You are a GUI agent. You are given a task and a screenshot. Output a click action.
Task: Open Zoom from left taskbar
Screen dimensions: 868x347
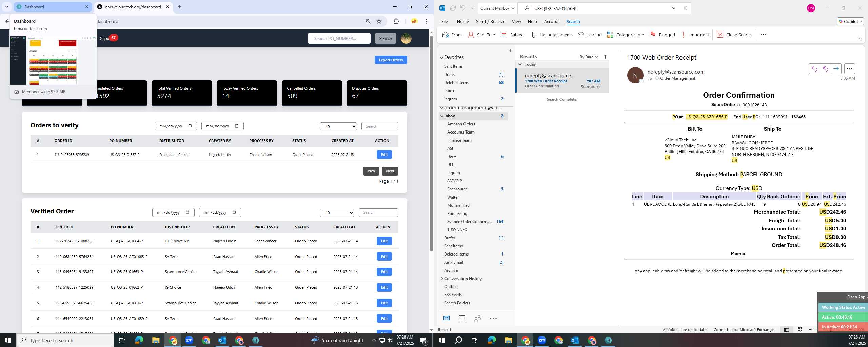[189, 340]
